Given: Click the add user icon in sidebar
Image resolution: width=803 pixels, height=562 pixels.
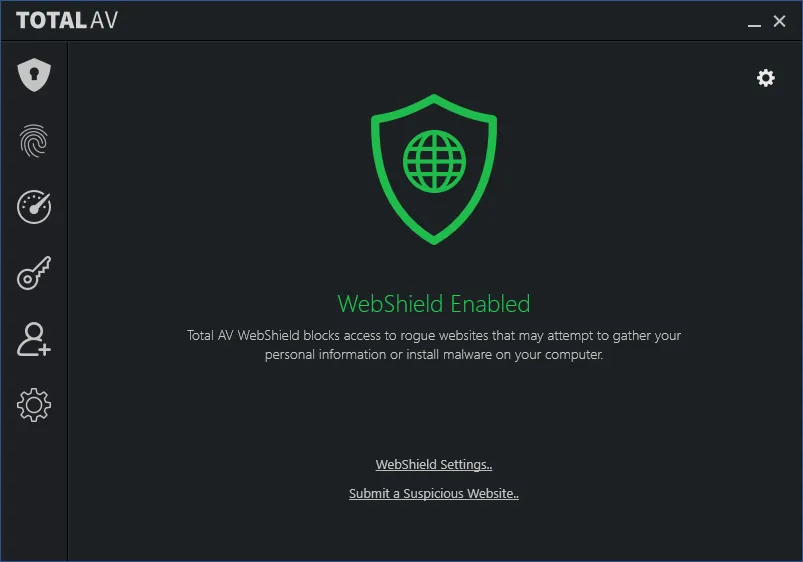Looking at the screenshot, I should pyautogui.click(x=34, y=339).
